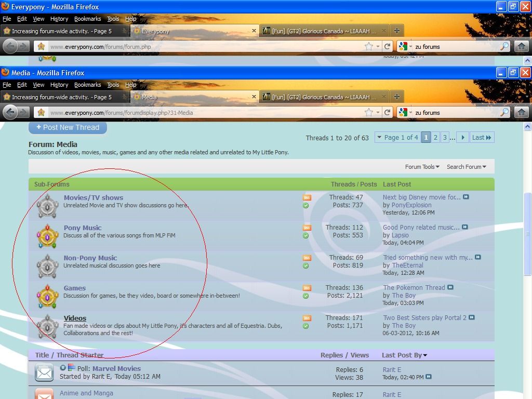Viewport: 532px width, 399px height.
Task: Go to the home page in the Media window
Action: (x=522, y=112)
